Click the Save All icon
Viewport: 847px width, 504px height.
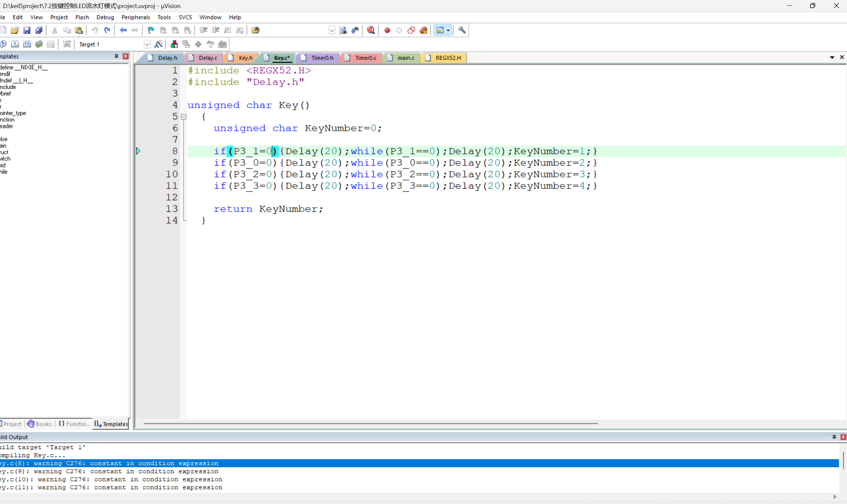[x=39, y=30]
